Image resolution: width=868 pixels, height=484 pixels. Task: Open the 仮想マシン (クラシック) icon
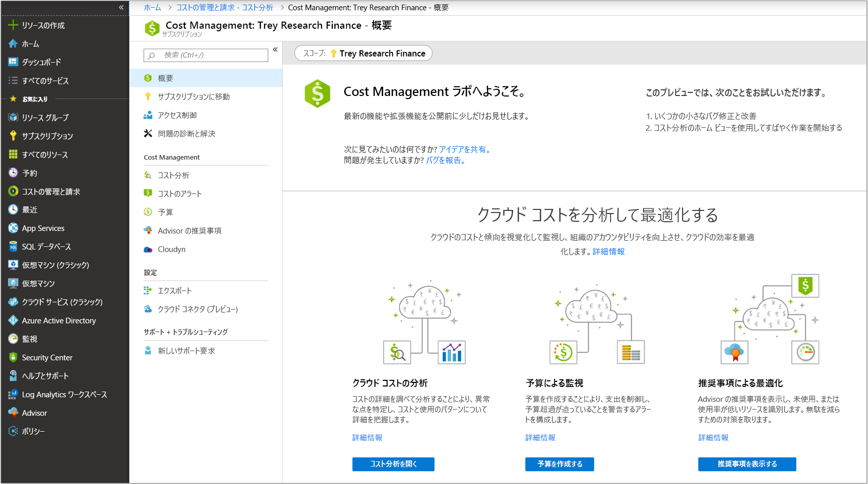(13, 265)
